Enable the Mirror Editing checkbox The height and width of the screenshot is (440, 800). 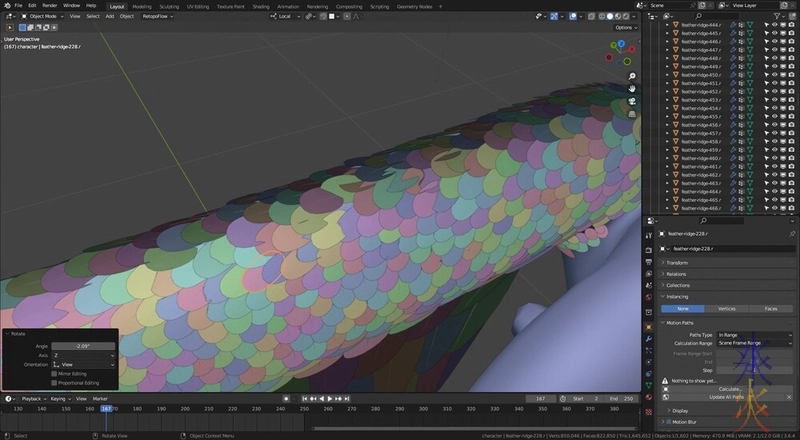[55, 373]
